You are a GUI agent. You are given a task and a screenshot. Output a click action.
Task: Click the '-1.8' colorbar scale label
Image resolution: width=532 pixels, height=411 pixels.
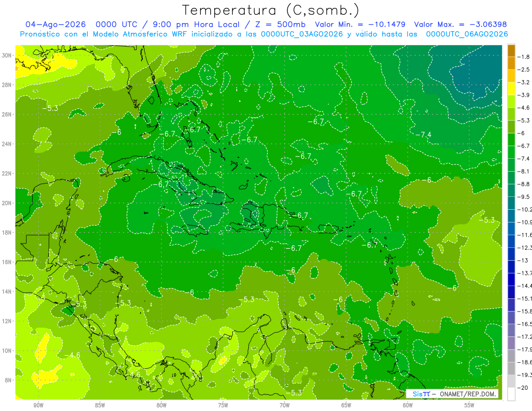(x=524, y=57)
